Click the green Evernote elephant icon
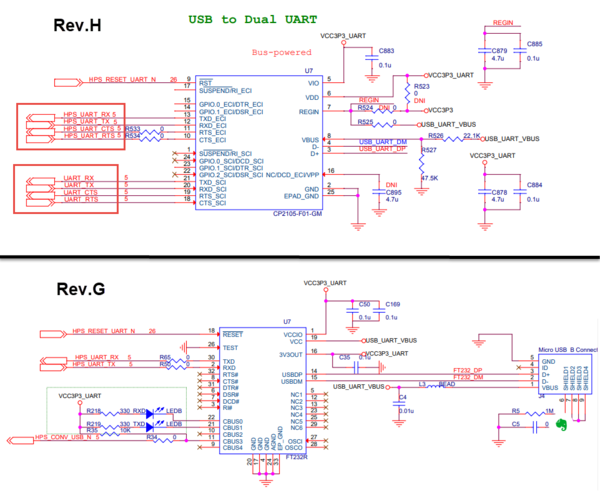 coord(561,424)
